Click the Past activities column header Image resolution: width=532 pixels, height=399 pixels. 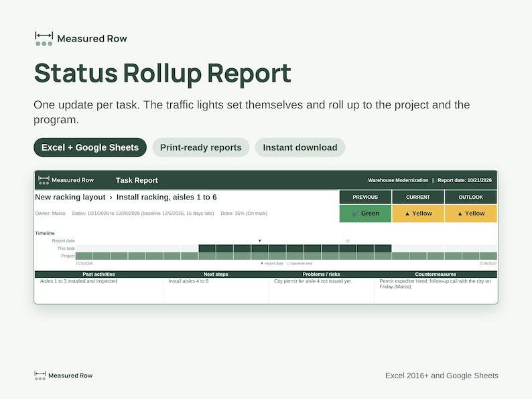[98, 274]
